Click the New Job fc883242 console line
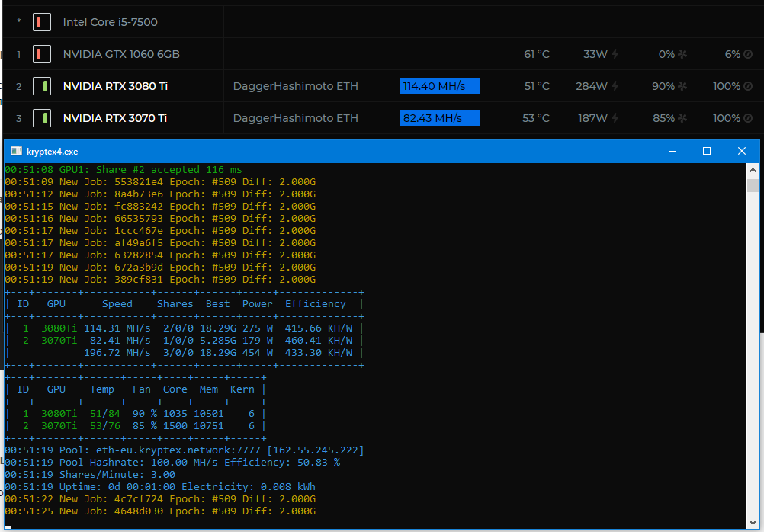764x532 pixels. click(160, 207)
